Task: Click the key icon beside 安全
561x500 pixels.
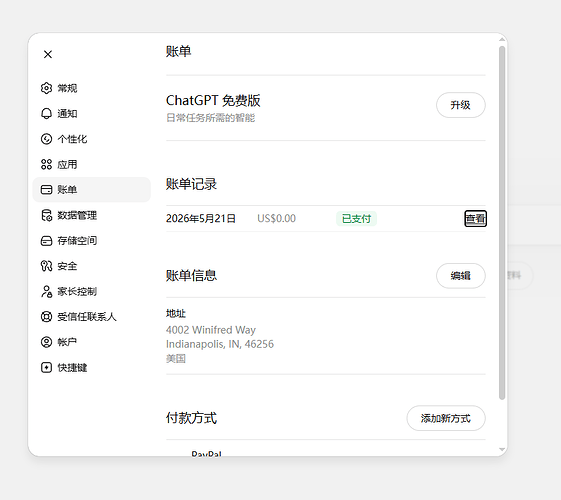Action: pyautogui.click(x=46, y=266)
